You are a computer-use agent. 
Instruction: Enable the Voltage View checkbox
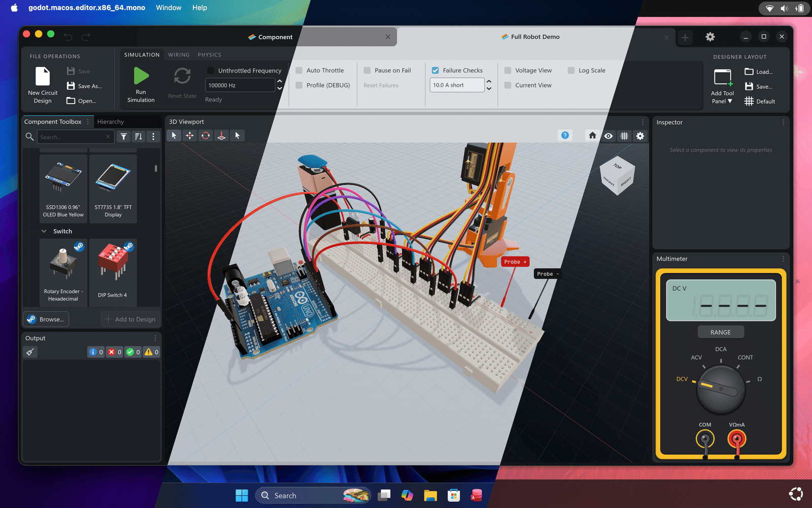point(507,71)
